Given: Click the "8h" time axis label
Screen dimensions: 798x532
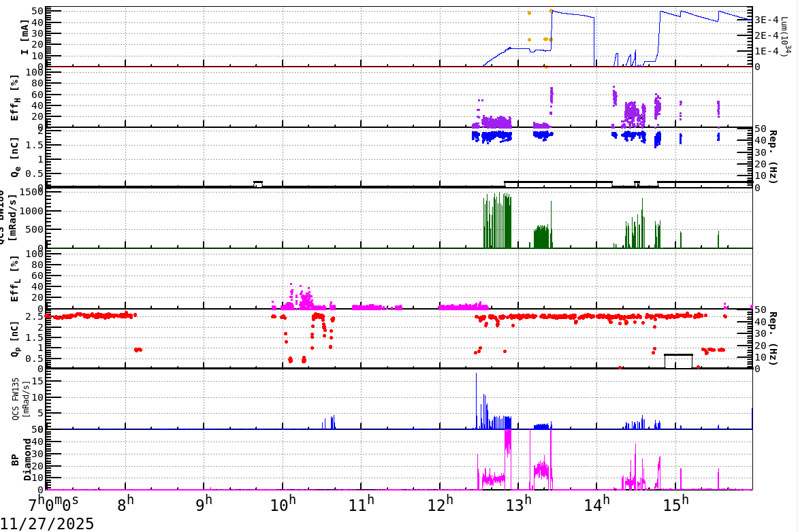Looking at the screenshot, I should point(125,505).
